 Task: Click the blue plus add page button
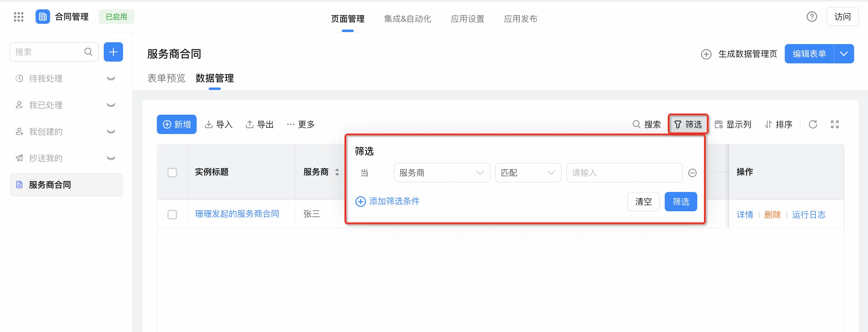pyautogui.click(x=113, y=52)
